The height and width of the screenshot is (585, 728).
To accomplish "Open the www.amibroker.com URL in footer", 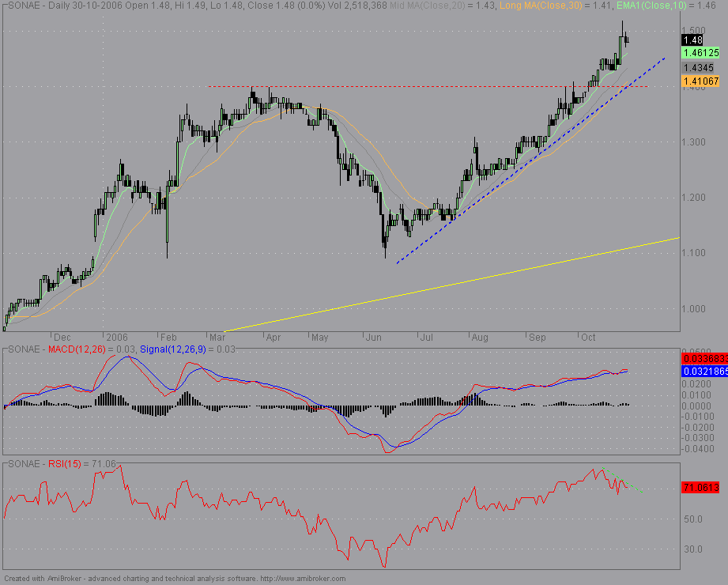I will tap(302, 579).
